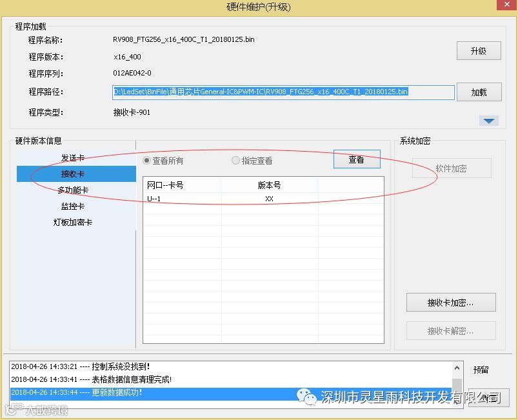Select log line 表格数据信息清理完成!

click(230, 379)
